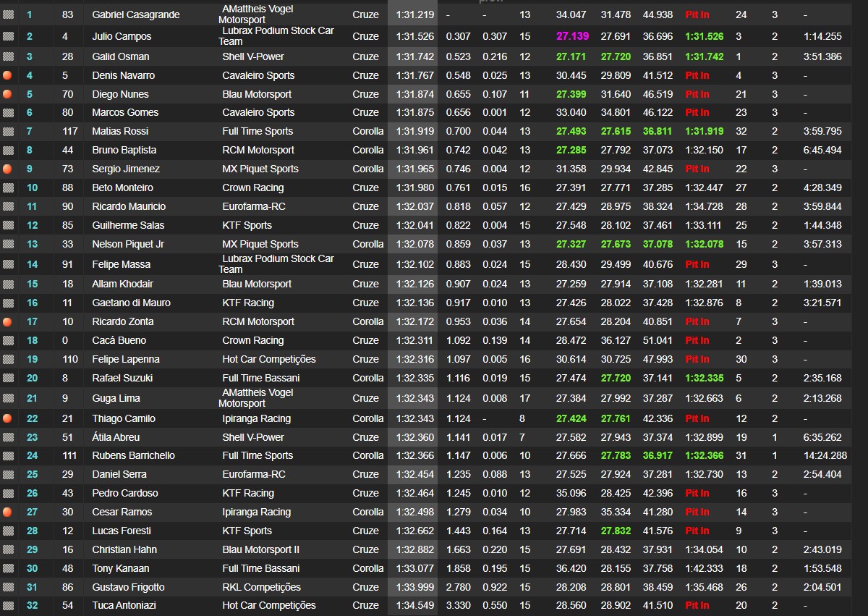Click the gap value 3.330
The height and width of the screenshot is (616, 868).
click(458, 605)
